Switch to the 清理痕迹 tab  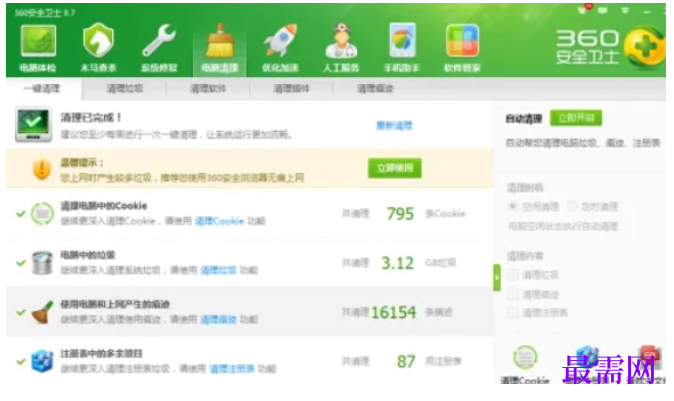pos(375,89)
